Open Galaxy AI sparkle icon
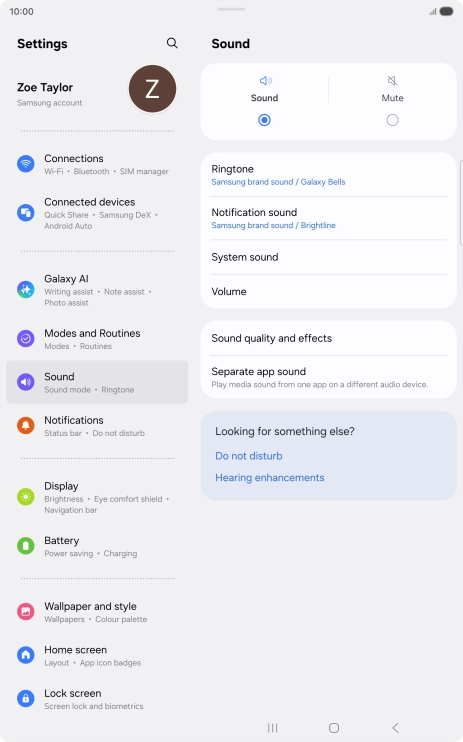Screen dimensions: 463x742 (26, 289)
